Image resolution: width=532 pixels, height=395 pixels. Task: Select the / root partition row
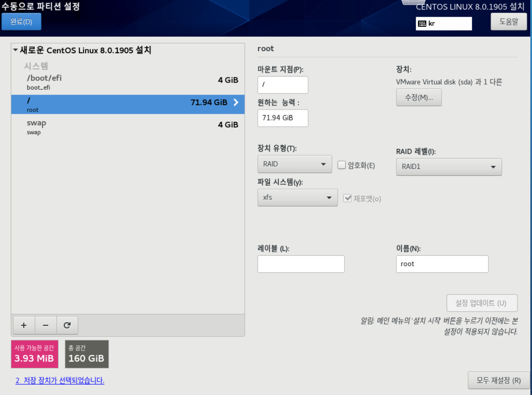point(128,105)
